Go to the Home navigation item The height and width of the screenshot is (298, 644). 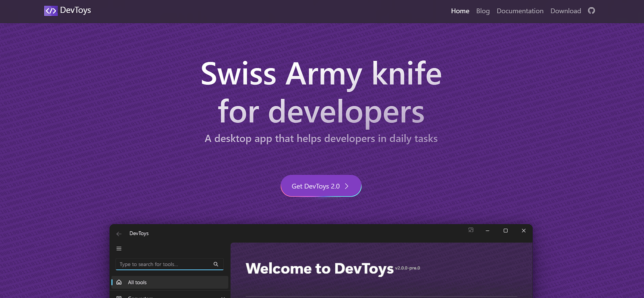460,11
